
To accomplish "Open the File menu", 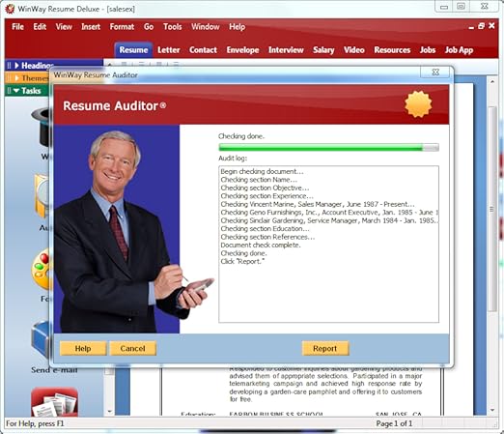I will pos(17,27).
